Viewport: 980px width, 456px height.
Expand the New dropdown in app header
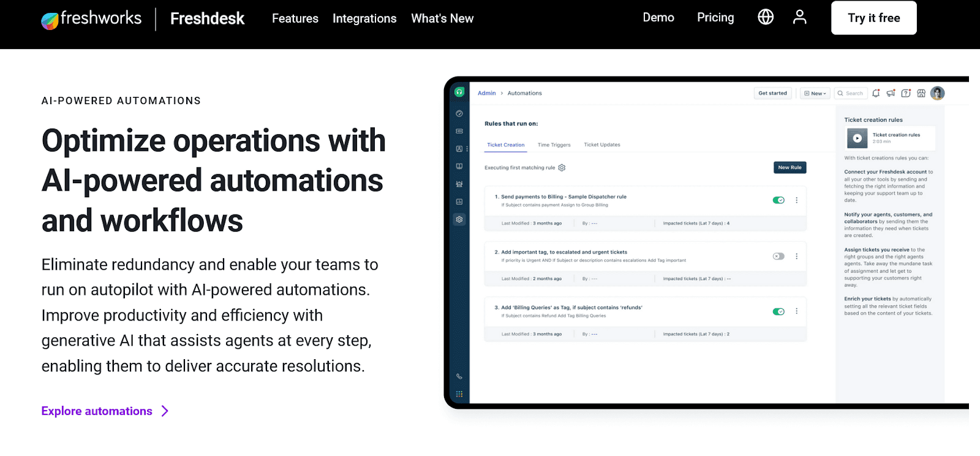815,94
